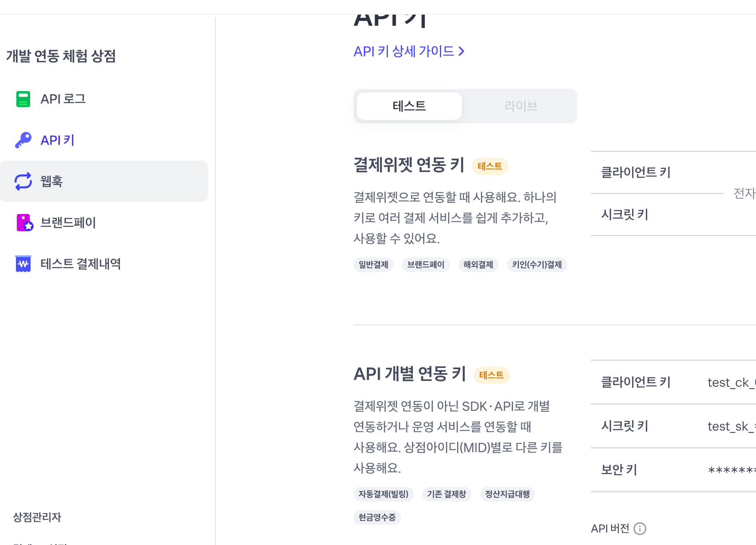Screen dimensions: 756x545
Task: Click the test_sk_ secret key value
Action: [x=731, y=426]
